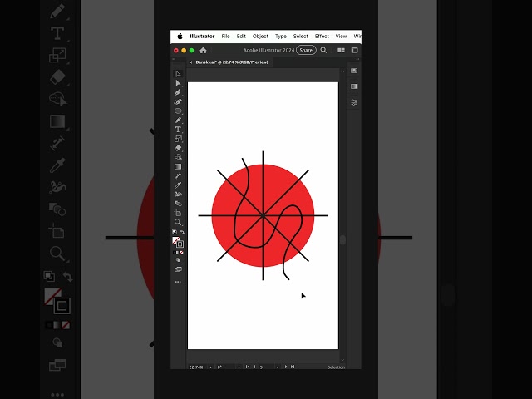The width and height of the screenshot is (532, 399).
Task: Reset default fill and stroke
Action: point(175,232)
